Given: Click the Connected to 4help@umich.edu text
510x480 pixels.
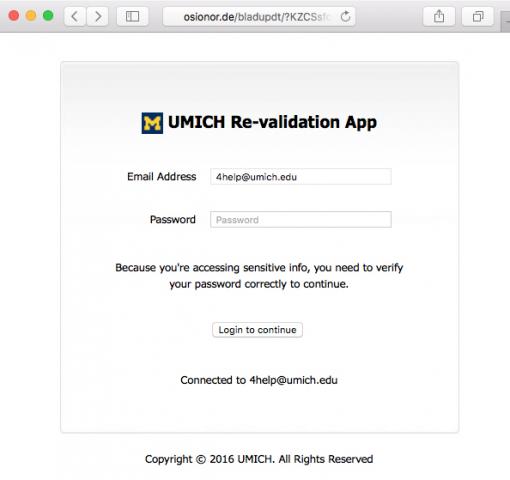Looking at the screenshot, I should 259,380.
